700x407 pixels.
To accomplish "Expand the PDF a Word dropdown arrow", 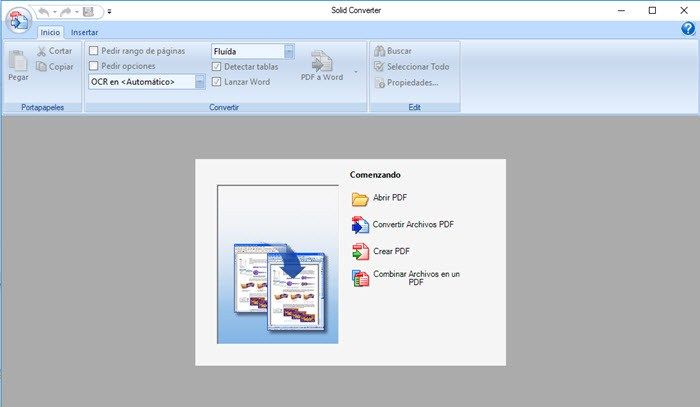I will pos(356,72).
